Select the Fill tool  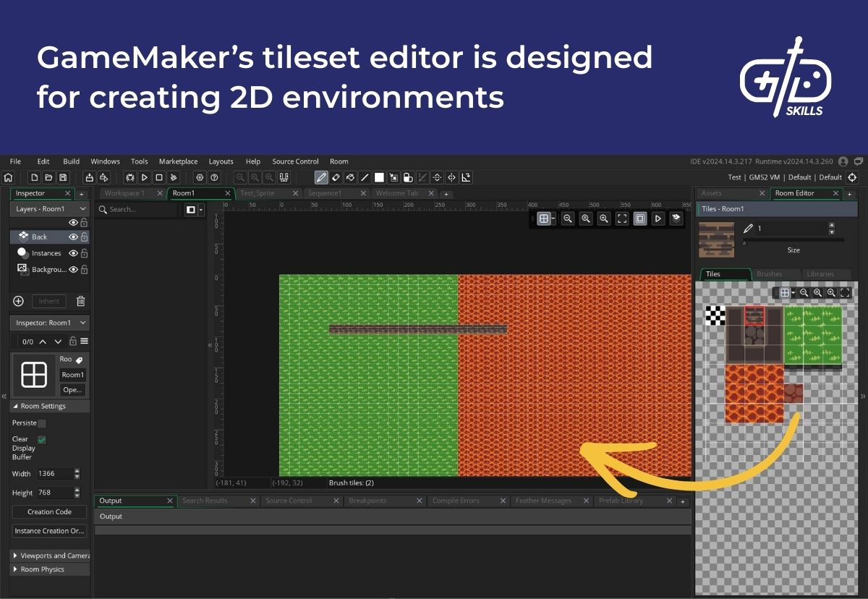click(x=350, y=177)
